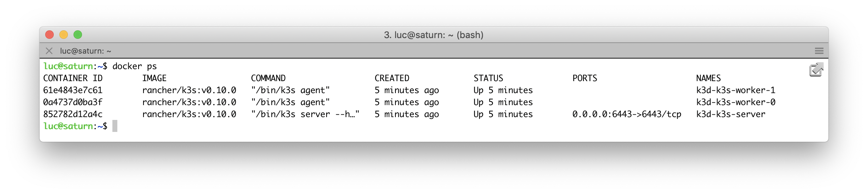Click the k3d-k3s-worker-1 container name
Image resolution: width=868 pixels, height=194 pixels.
[735, 90]
